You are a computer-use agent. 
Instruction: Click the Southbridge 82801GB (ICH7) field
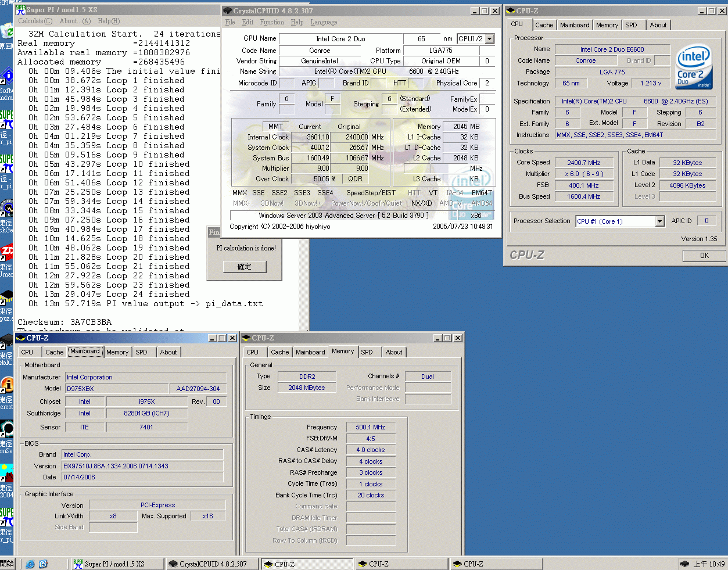146,413
